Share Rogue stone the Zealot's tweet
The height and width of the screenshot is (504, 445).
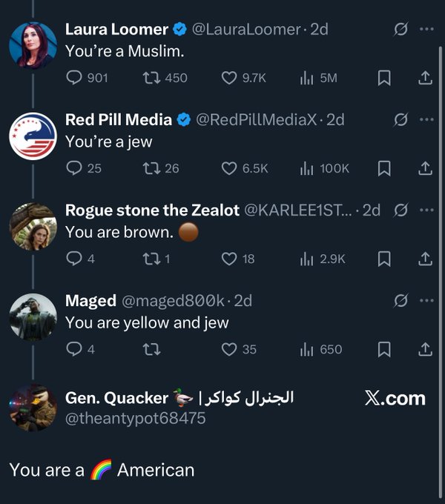tap(425, 259)
